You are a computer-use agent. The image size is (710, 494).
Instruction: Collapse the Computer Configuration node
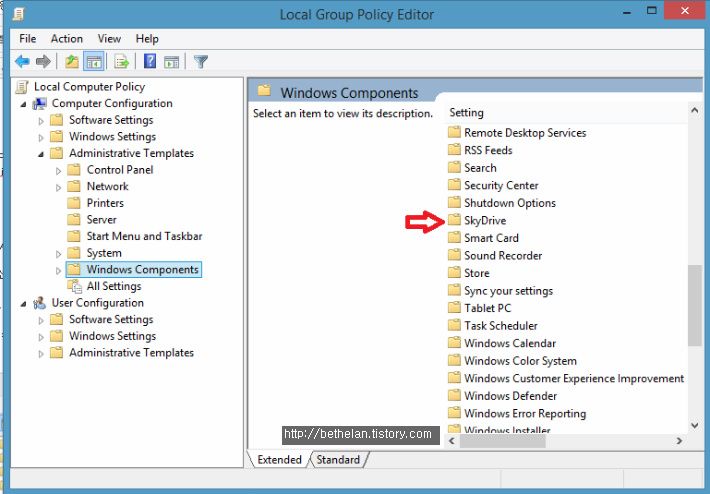tap(24, 105)
